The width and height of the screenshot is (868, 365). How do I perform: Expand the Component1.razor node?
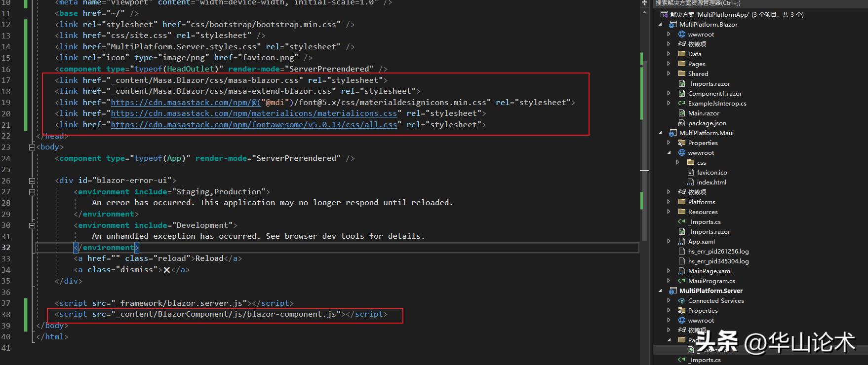pyautogui.click(x=669, y=93)
